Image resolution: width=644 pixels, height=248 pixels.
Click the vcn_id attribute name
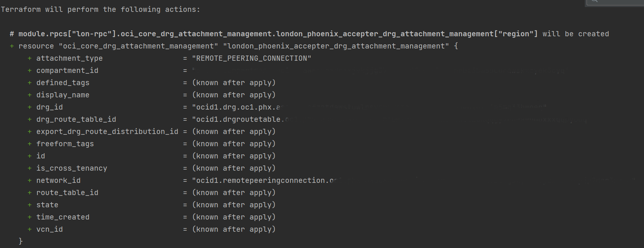point(49,229)
